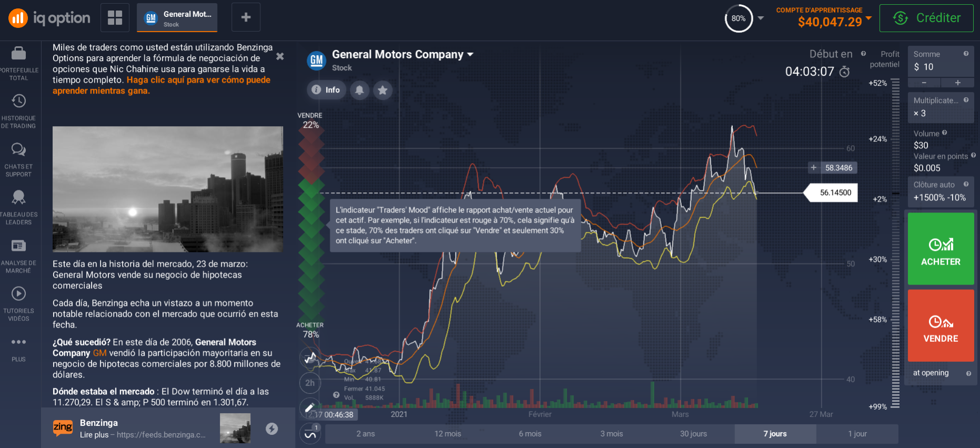
Task: Add a new asset tab with plus
Action: [246, 17]
